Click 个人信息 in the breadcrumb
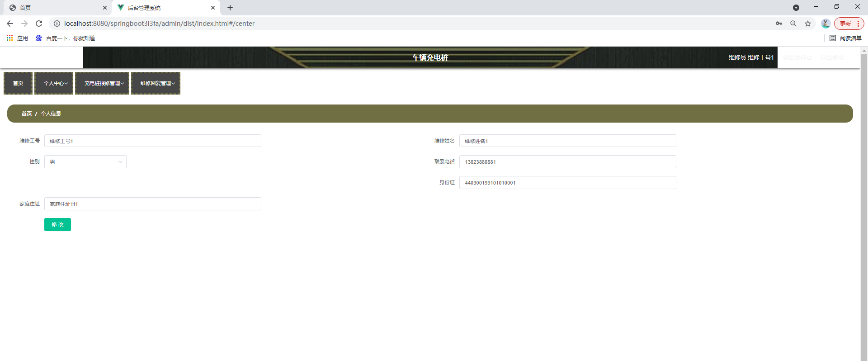 (x=51, y=114)
